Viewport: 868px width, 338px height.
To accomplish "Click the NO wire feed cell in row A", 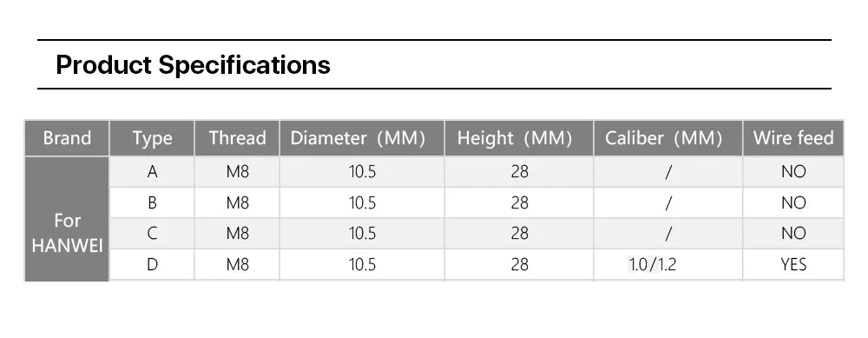I will tap(793, 172).
